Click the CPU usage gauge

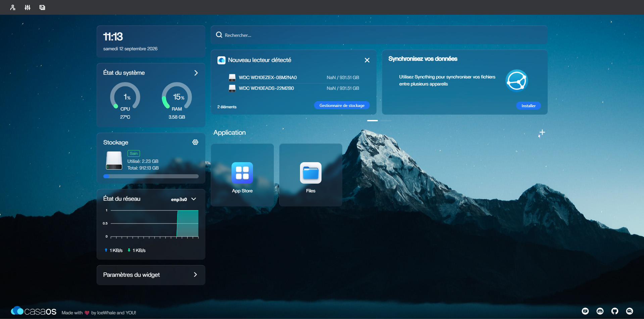coord(125,96)
